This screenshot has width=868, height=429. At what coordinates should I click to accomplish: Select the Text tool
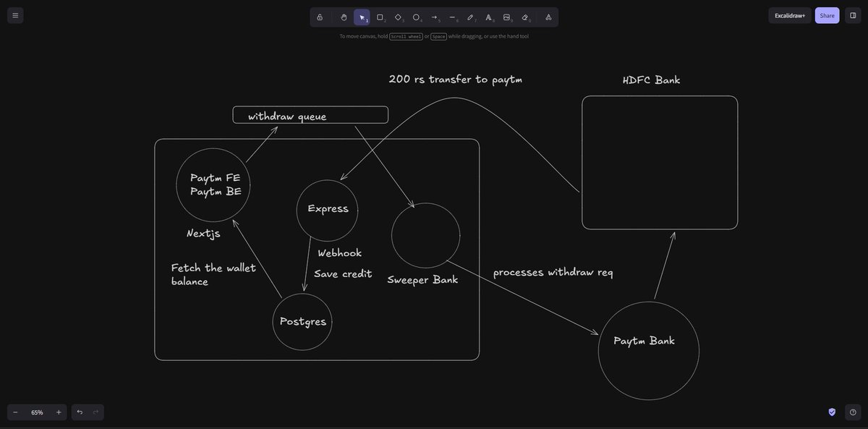point(488,17)
